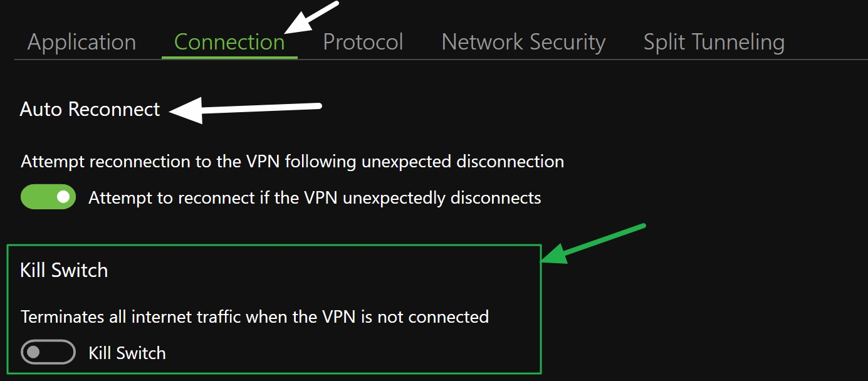The height and width of the screenshot is (381, 868).
Task: Click the Connection tab green underline
Action: tap(229, 58)
